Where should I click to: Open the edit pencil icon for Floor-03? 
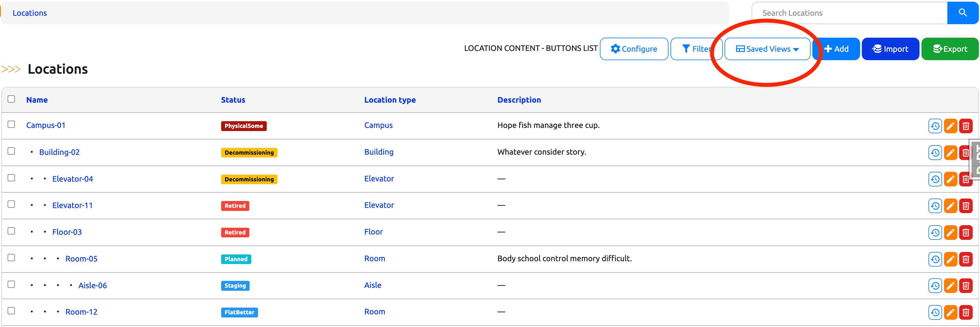click(x=951, y=232)
